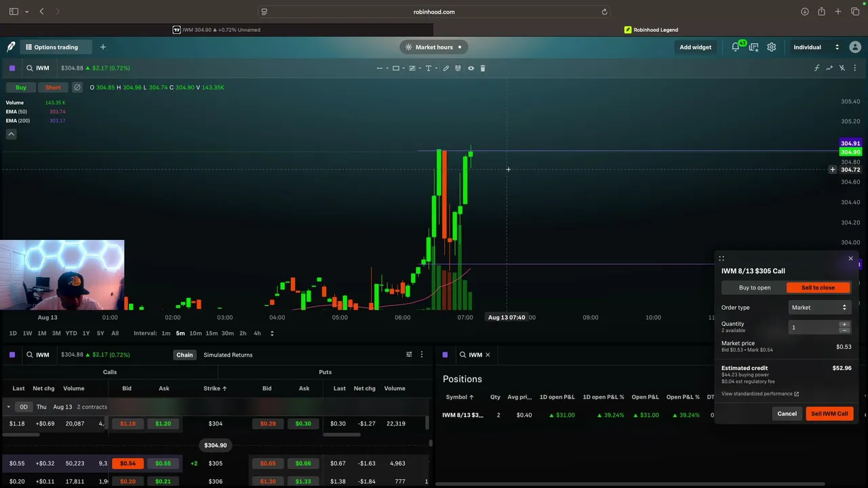Open the chart type line icon

[829, 68]
